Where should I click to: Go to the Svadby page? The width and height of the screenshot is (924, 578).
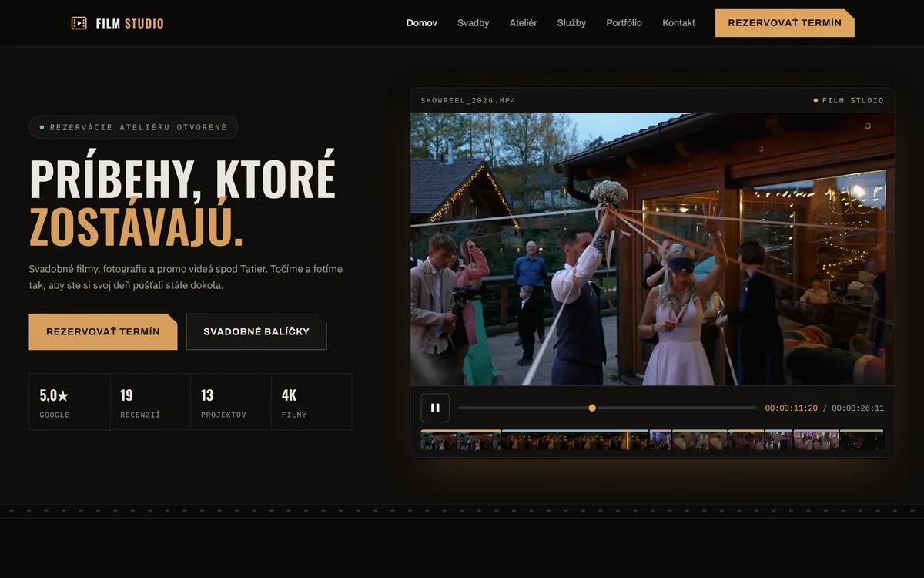point(473,23)
